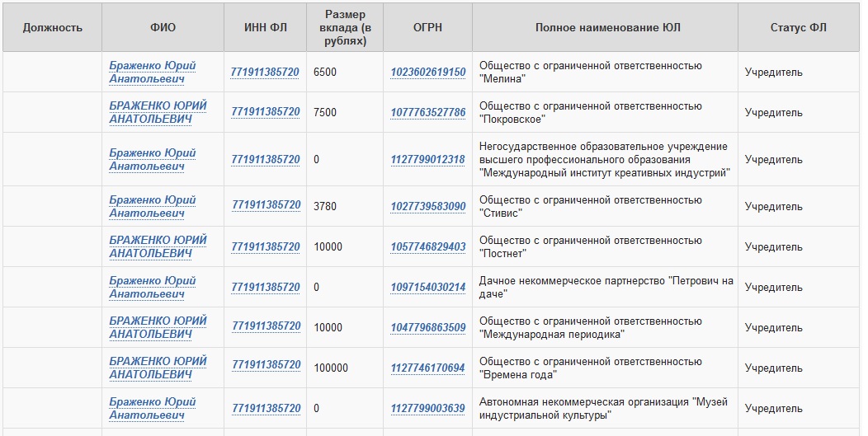Click founder name link in the "Времена года" row

(x=158, y=368)
